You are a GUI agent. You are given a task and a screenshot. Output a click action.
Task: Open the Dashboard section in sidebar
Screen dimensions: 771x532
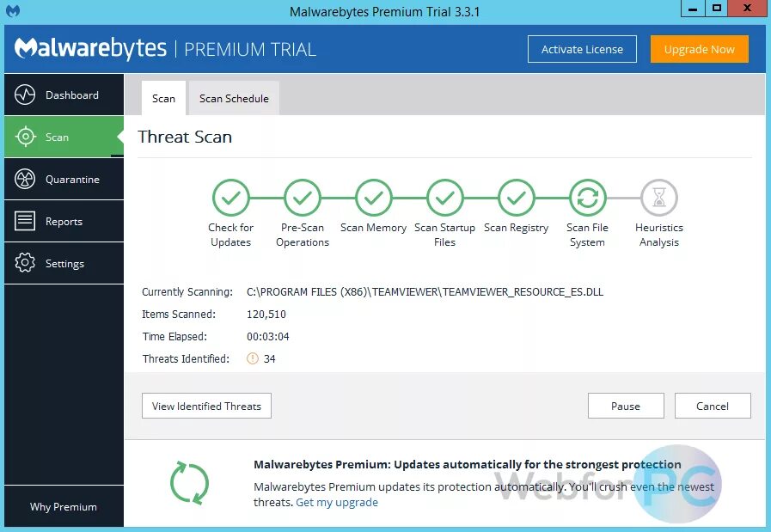64,95
